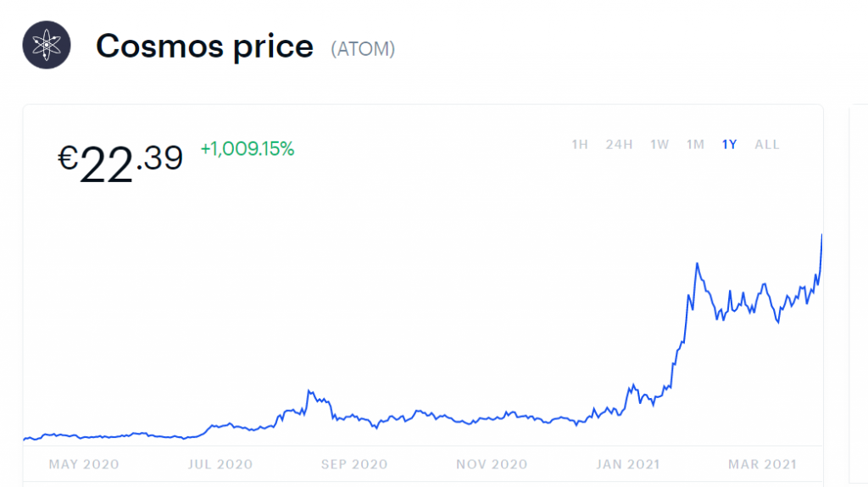Select the active 1Y range
The image size is (868, 487).
[729, 145]
